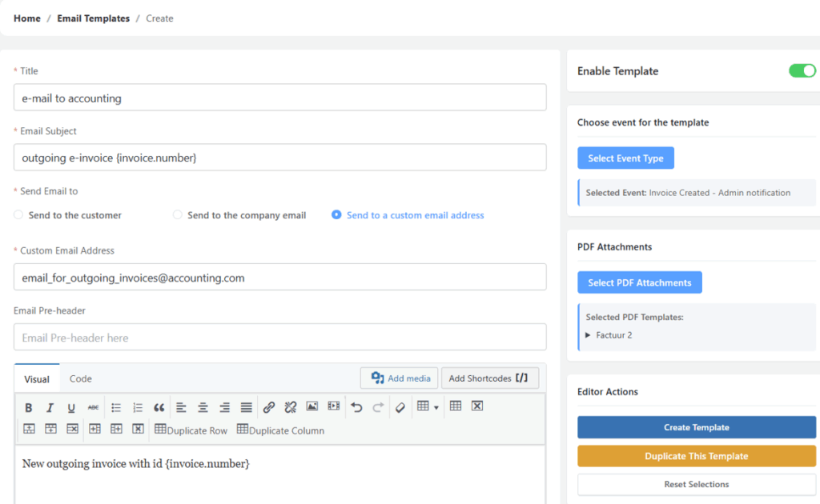Screen dimensions: 820x504
Task: Edit the Email Pre-header field
Action: pyautogui.click(x=279, y=338)
